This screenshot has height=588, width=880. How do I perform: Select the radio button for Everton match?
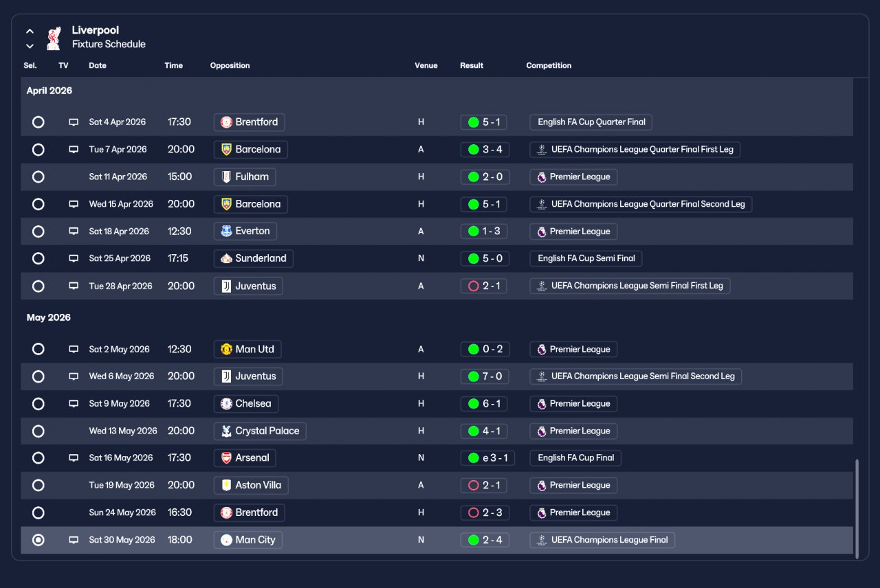click(x=38, y=231)
